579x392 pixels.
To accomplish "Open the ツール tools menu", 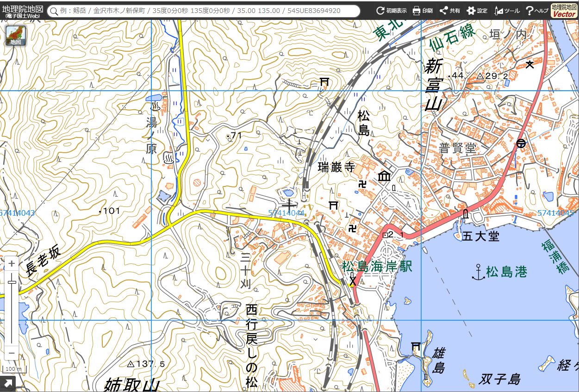I will (507, 11).
